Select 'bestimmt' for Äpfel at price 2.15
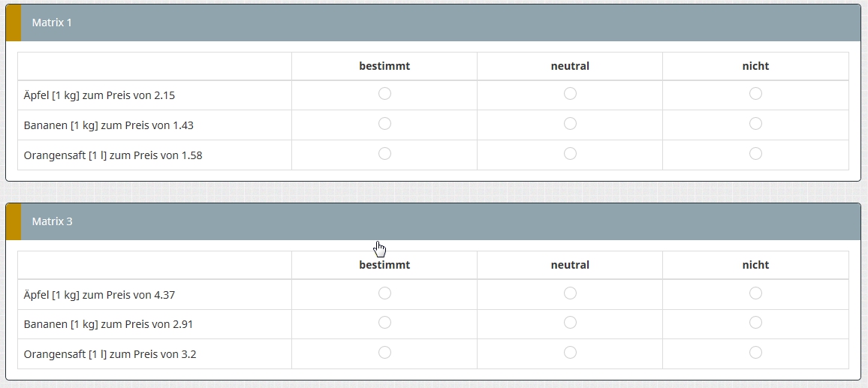The width and height of the screenshot is (868, 388). (384, 94)
